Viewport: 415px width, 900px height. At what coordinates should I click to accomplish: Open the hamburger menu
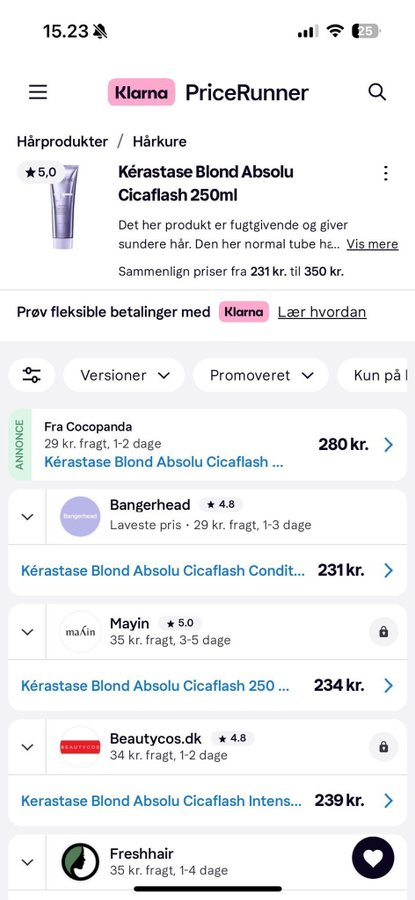[x=38, y=92]
